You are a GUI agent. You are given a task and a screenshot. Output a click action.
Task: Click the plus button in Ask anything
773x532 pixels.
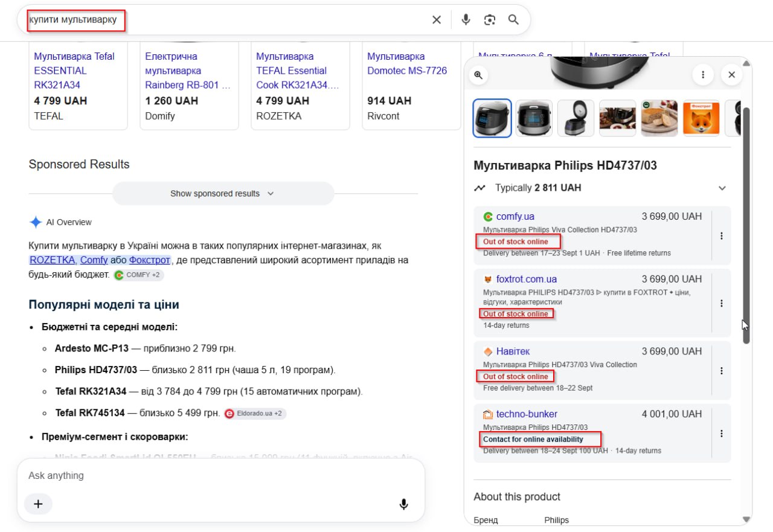pos(38,504)
